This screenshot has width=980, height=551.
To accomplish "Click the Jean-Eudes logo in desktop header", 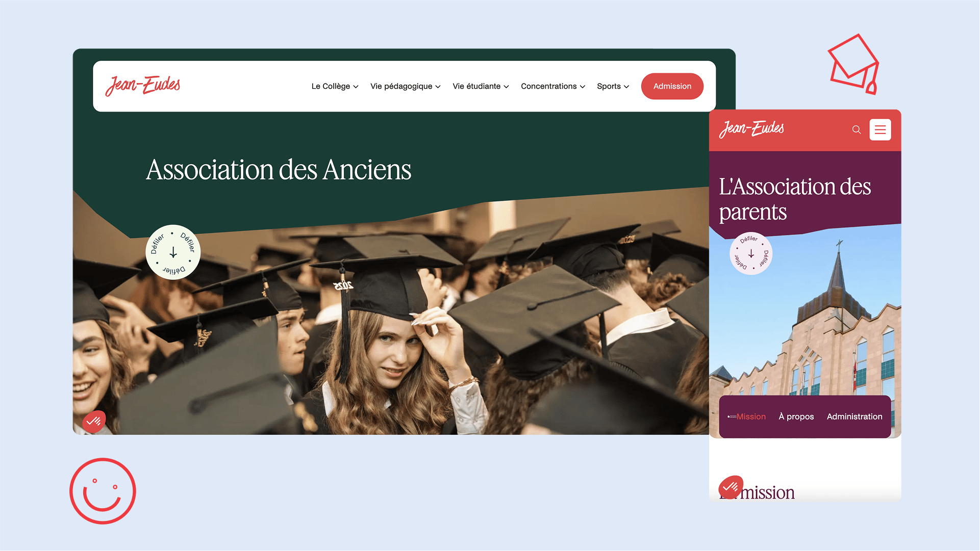I will [x=143, y=86].
